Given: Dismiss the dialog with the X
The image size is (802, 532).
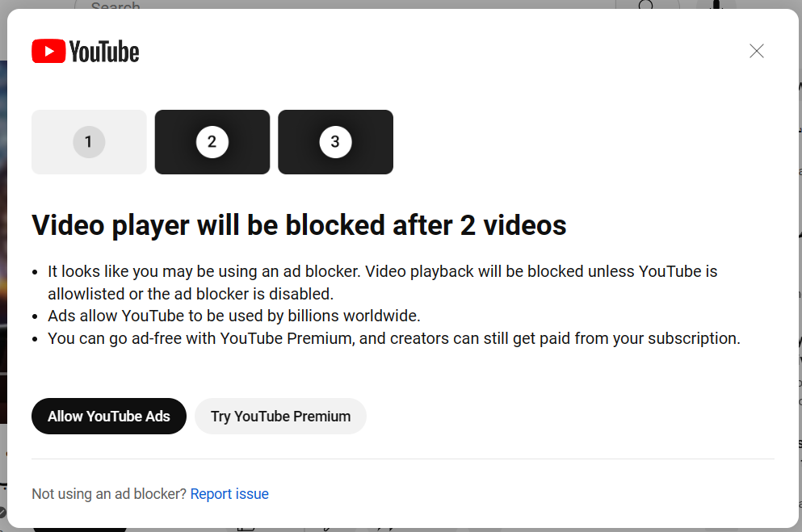Looking at the screenshot, I should (756, 50).
